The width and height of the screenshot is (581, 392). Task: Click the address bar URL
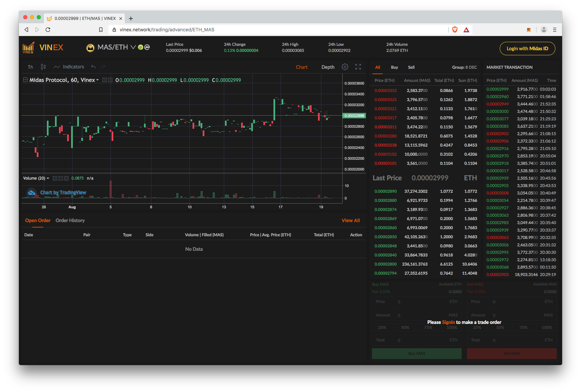tap(167, 30)
